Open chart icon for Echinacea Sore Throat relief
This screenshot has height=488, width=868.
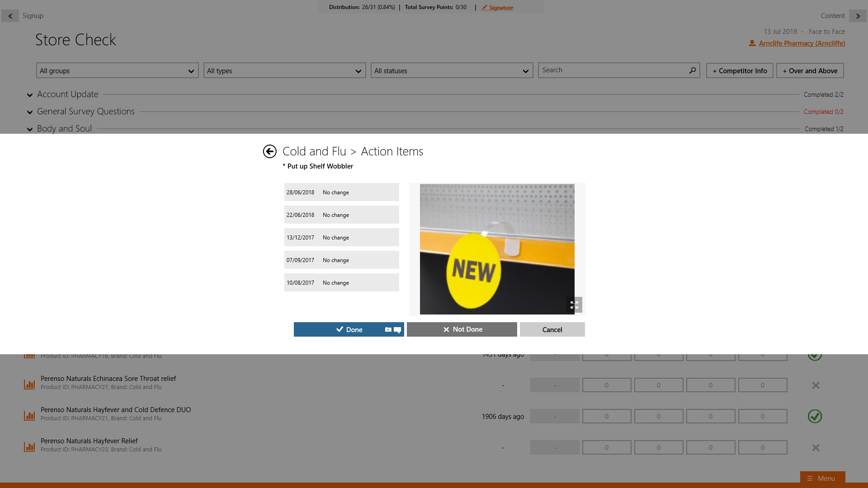click(29, 385)
